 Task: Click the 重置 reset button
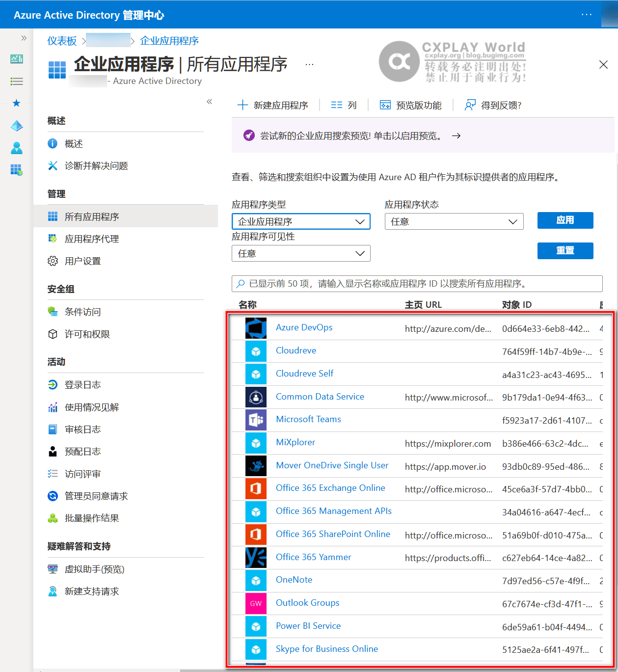pos(565,251)
